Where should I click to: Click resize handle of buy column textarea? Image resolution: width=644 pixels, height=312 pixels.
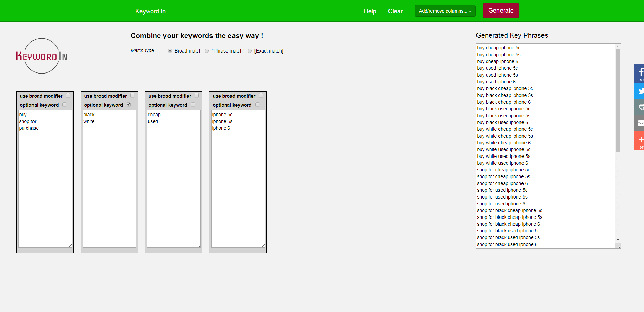point(70,246)
